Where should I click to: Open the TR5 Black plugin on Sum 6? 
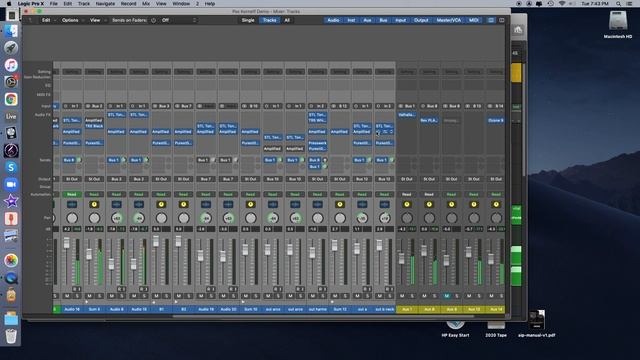(x=94, y=126)
